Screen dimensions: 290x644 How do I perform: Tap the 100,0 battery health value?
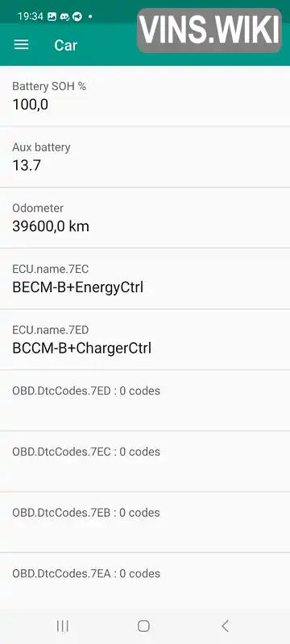coord(30,105)
